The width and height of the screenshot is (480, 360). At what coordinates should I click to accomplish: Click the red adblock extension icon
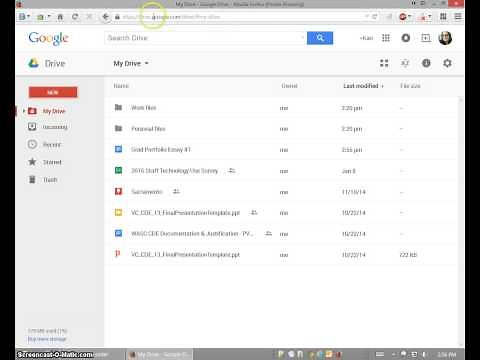[403, 17]
